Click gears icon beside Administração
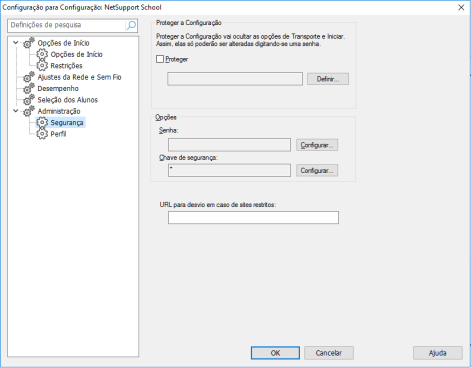Image resolution: width=471 pixels, height=368 pixels. pos(29,111)
